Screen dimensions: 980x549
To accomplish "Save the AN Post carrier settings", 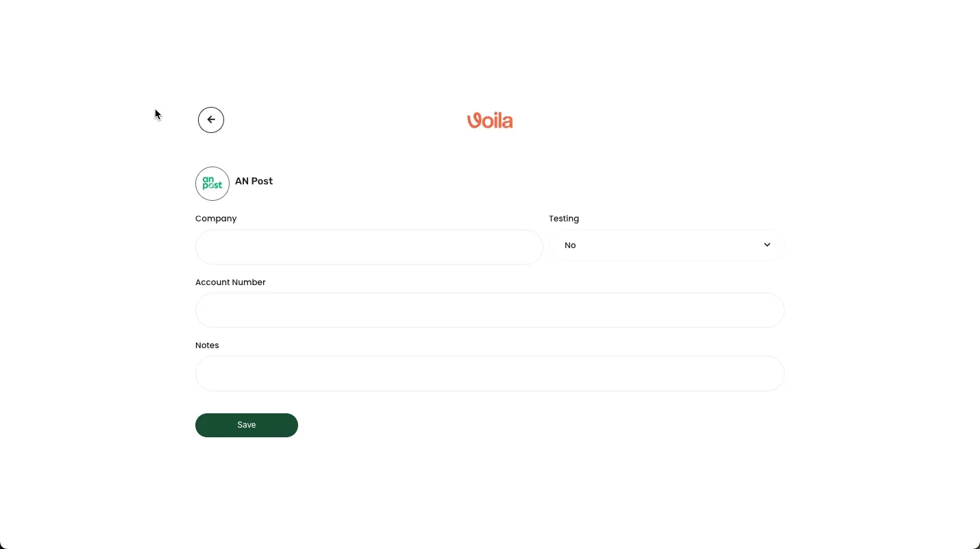I will [x=247, y=425].
